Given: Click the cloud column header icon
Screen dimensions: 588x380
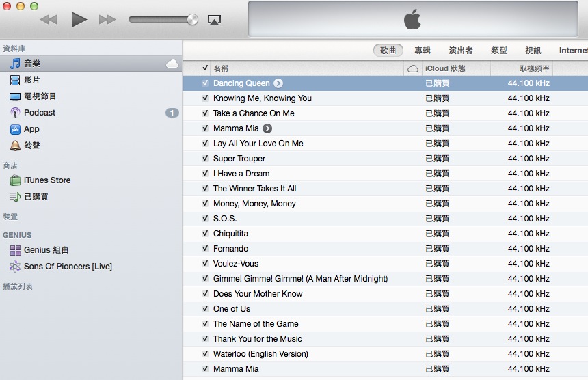Looking at the screenshot, I should coord(412,68).
